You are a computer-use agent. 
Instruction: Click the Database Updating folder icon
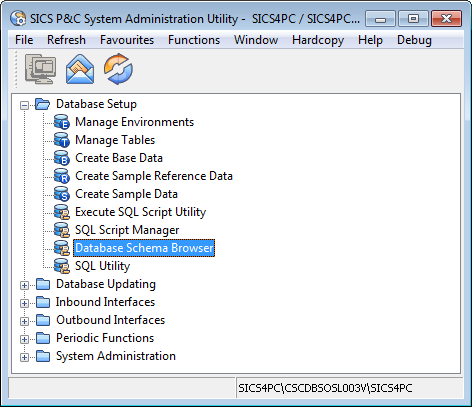[x=43, y=284]
